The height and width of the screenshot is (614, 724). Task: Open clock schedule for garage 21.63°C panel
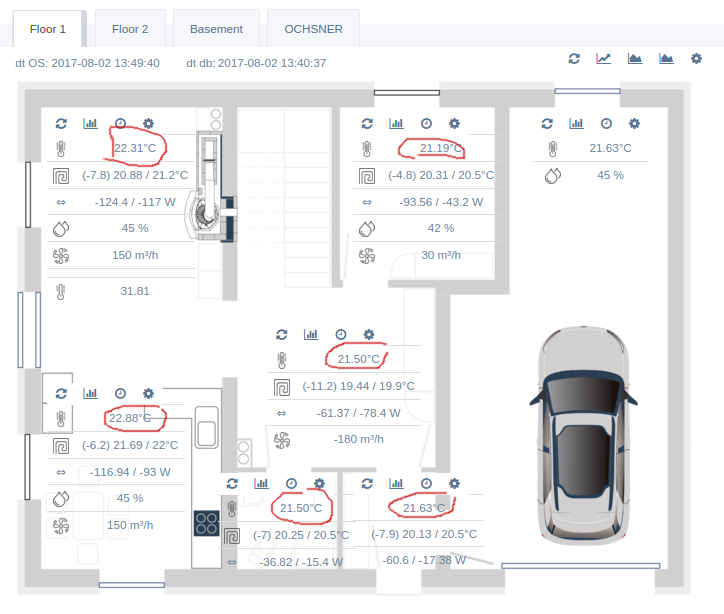(606, 124)
